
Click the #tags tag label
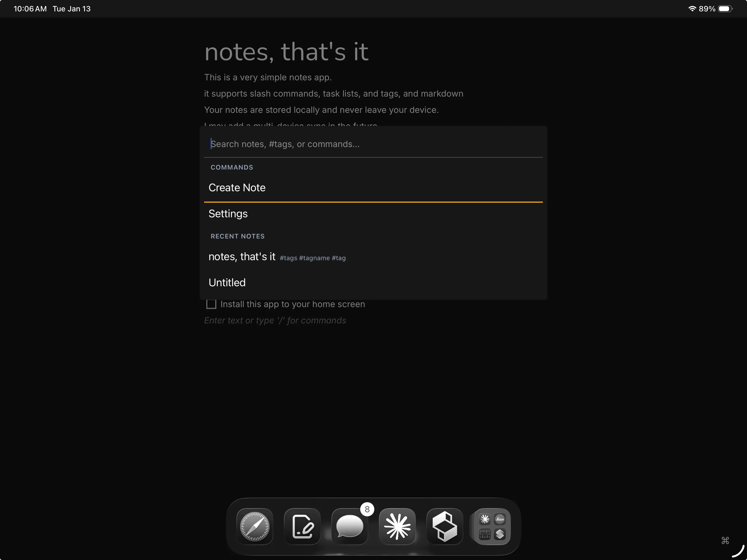[x=289, y=257]
